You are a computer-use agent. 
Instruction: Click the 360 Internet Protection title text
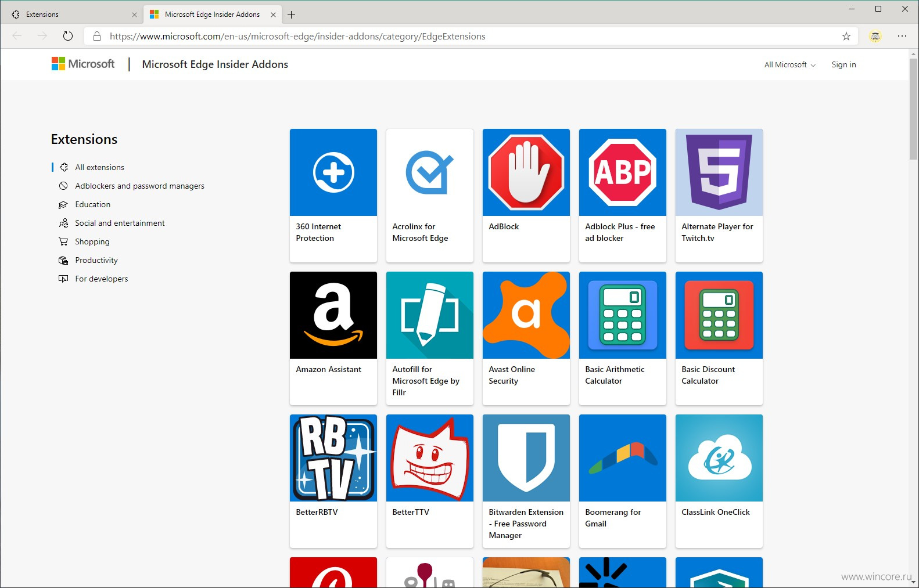click(x=318, y=232)
